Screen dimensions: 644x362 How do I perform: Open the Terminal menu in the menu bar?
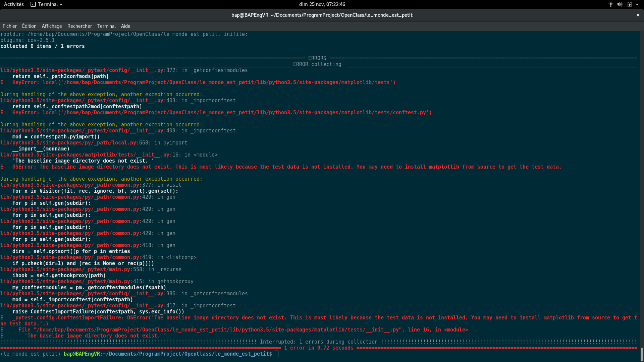tap(106, 26)
